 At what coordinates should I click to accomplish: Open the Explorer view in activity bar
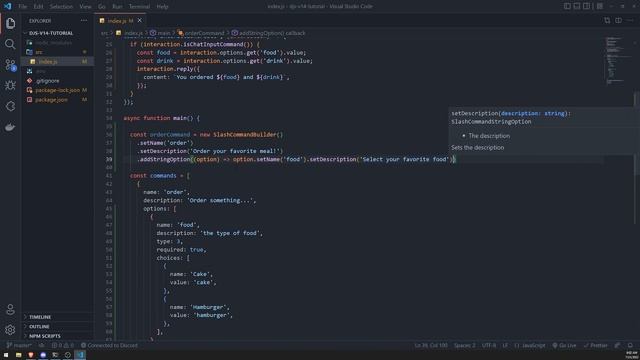[x=10, y=23]
